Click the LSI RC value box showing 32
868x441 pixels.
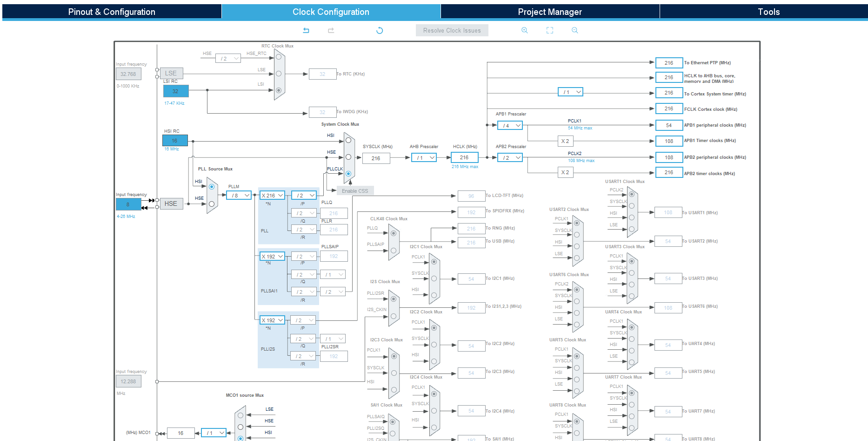(175, 91)
